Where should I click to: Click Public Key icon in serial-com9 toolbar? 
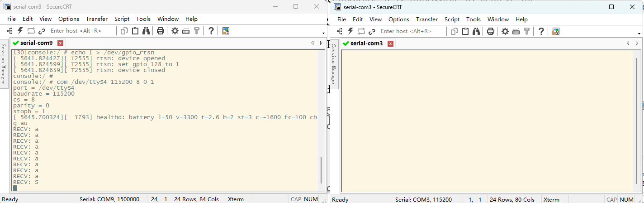(197, 31)
